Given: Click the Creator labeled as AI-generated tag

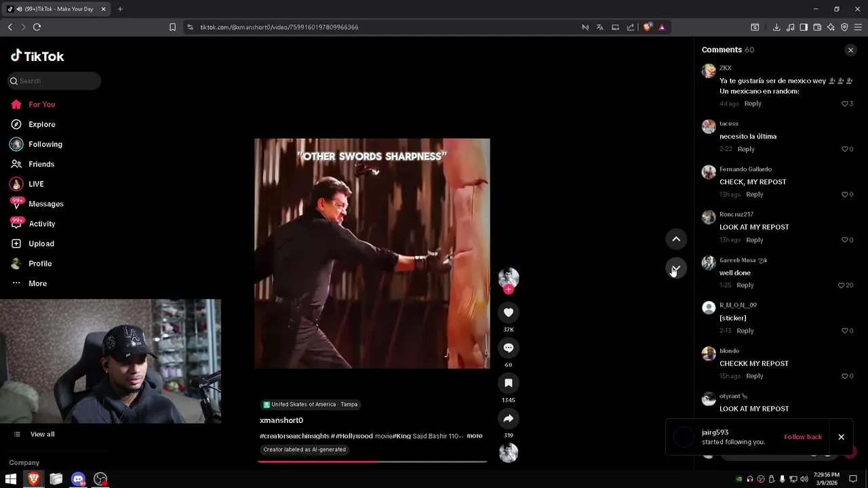Looking at the screenshot, I should (304, 450).
